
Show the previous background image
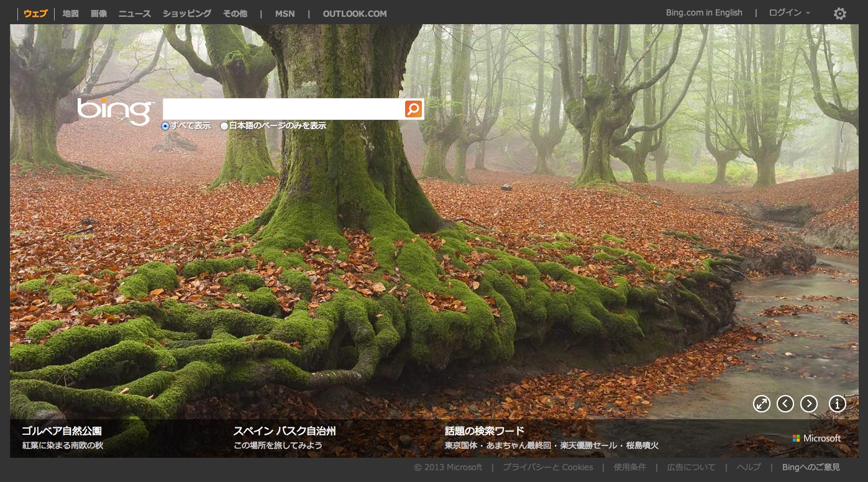click(x=785, y=404)
